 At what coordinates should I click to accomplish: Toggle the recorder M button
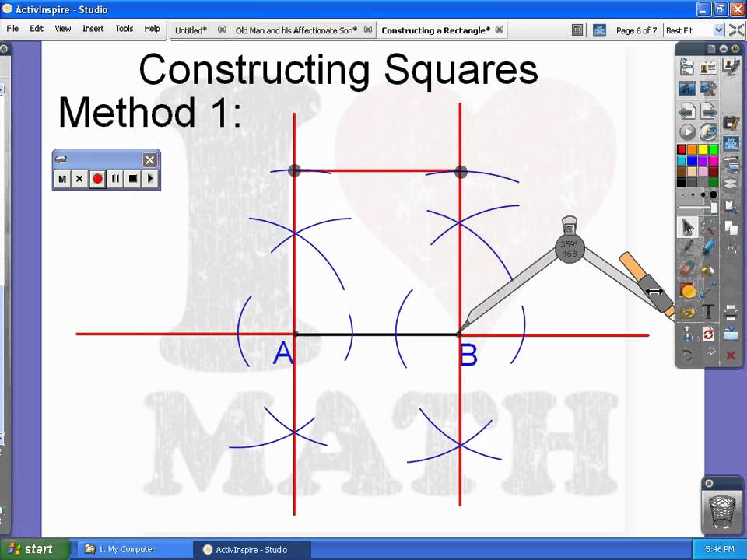(x=62, y=179)
